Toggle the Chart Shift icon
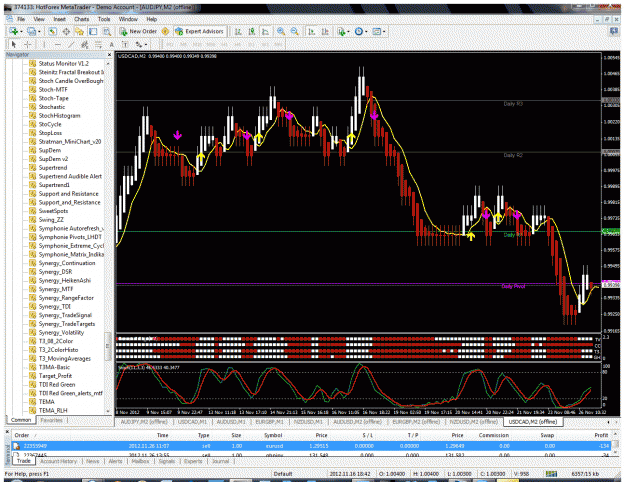This screenshot has height=482, width=625. coord(325,31)
